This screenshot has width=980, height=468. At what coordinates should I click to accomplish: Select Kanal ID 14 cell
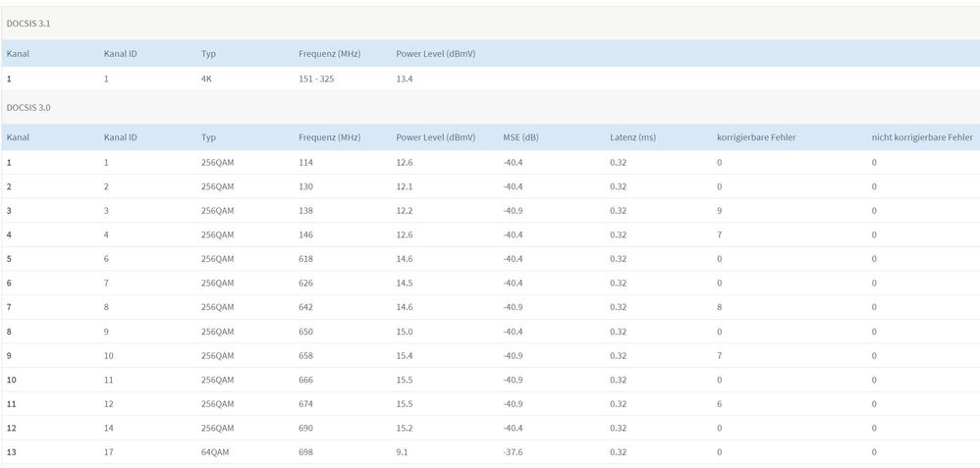(109, 428)
